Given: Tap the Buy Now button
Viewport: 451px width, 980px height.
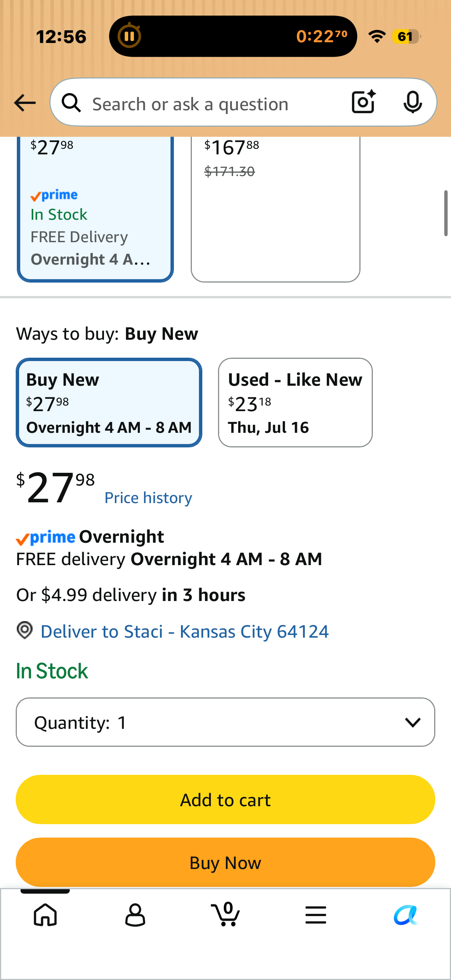Looking at the screenshot, I should [225, 862].
